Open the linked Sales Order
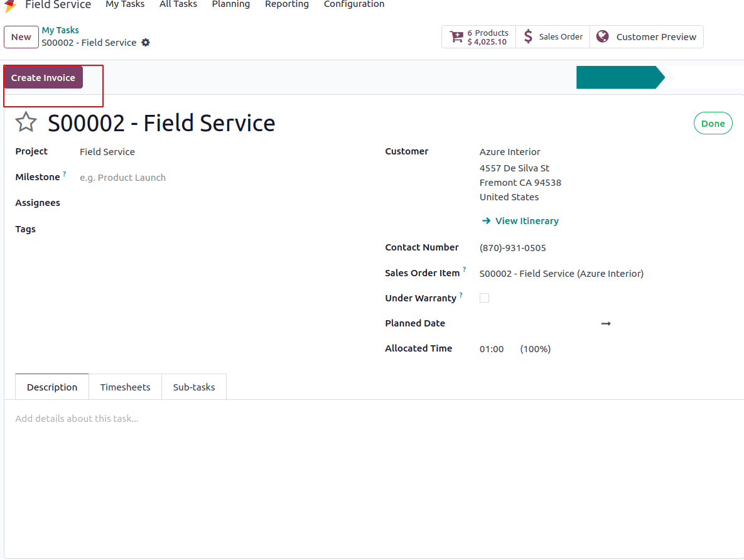744x560 pixels. 553,37
